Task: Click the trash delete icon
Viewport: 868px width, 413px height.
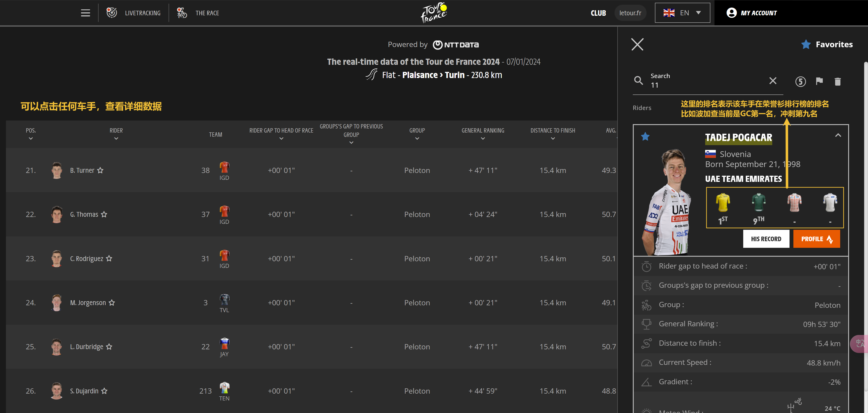Action: click(838, 81)
